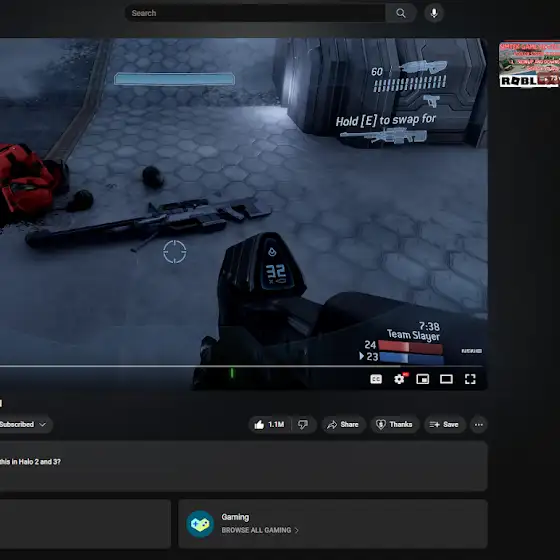560x560 pixels.
Task: Dislike the video
Action: point(303,425)
